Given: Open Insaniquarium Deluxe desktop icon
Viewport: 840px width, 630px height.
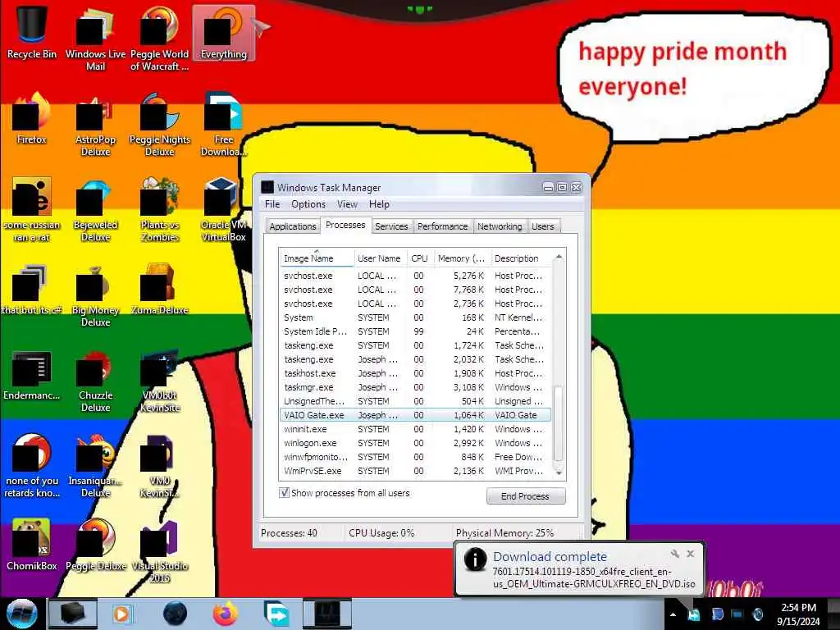Looking at the screenshot, I should (x=95, y=466).
